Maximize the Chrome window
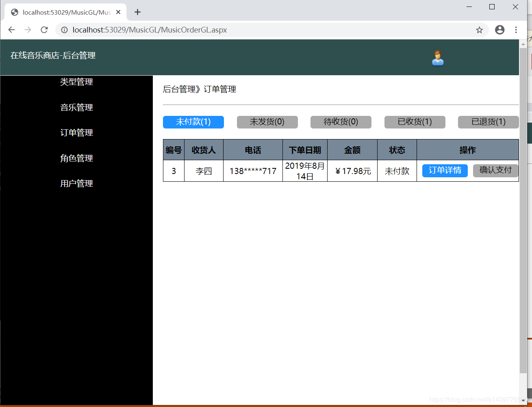Image resolution: width=532 pixels, height=407 pixels. pyautogui.click(x=492, y=7)
